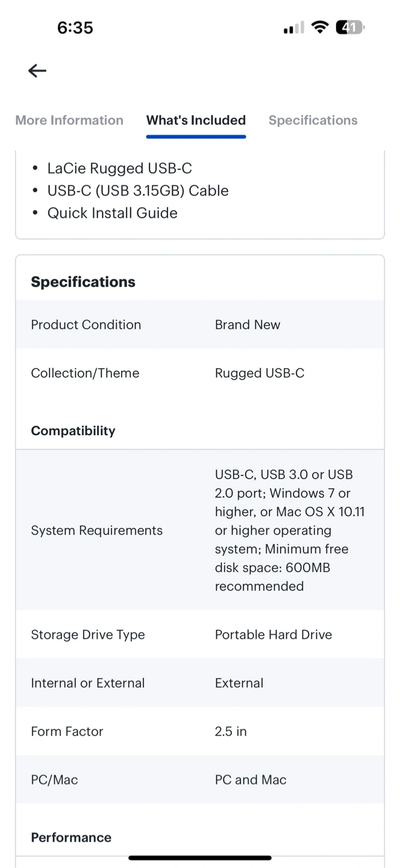Open the Specifications tab
The height and width of the screenshot is (868, 400).
[313, 120]
